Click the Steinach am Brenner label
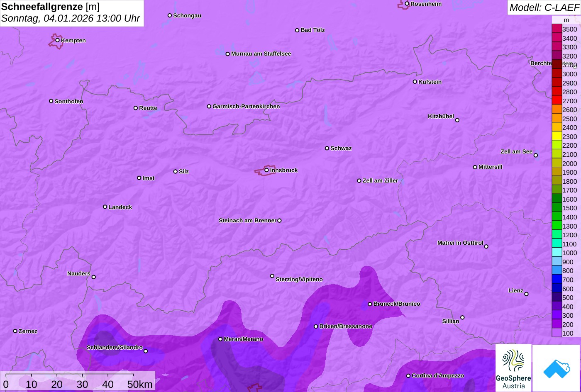 (x=247, y=220)
